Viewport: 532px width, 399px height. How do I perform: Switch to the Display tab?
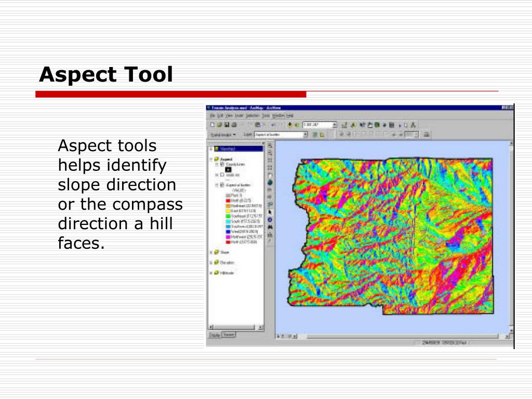click(x=214, y=335)
